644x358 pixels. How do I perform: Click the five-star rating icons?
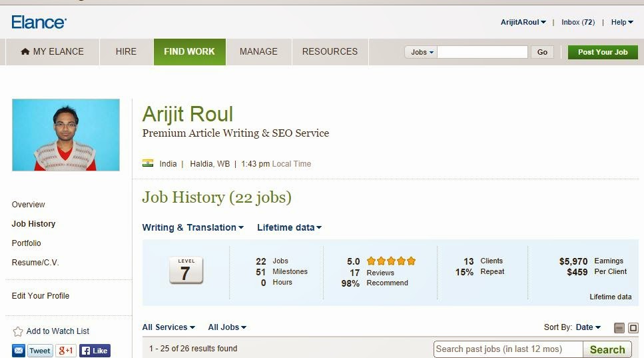pos(391,261)
